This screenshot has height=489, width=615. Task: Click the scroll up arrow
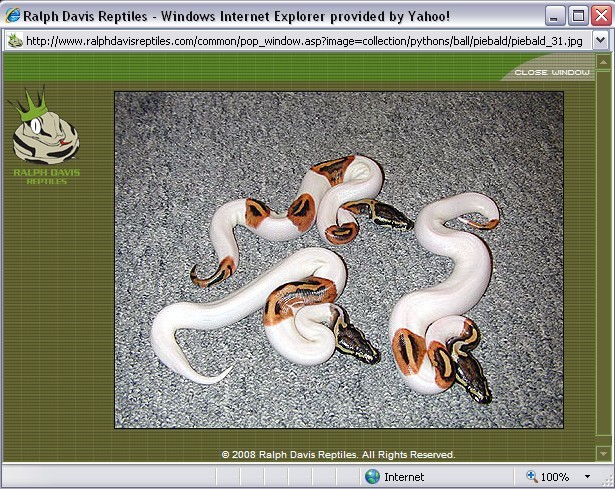(x=603, y=62)
